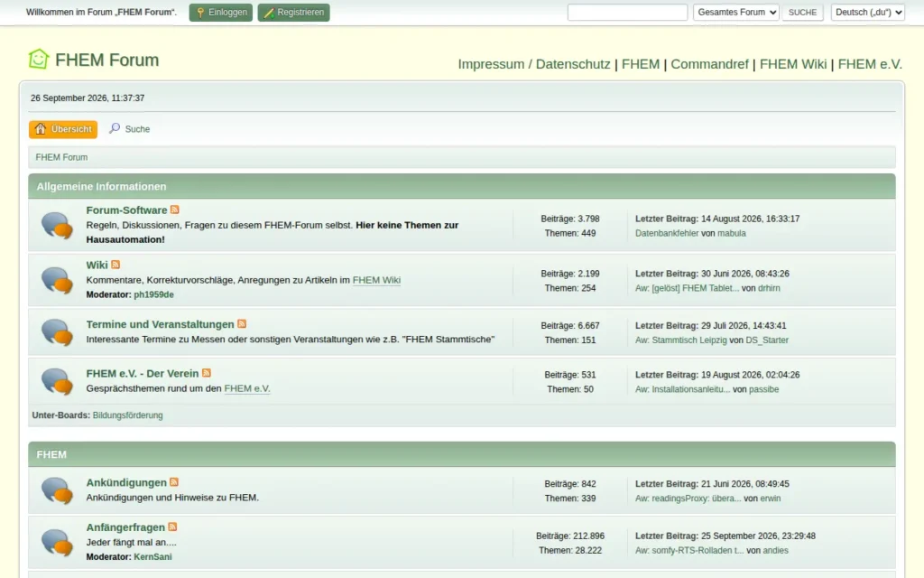Image resolution: width=924 pixels, height=578 pixels.
Task: Open post Aw: Installationsanleitu...
Action: [683, 389]
